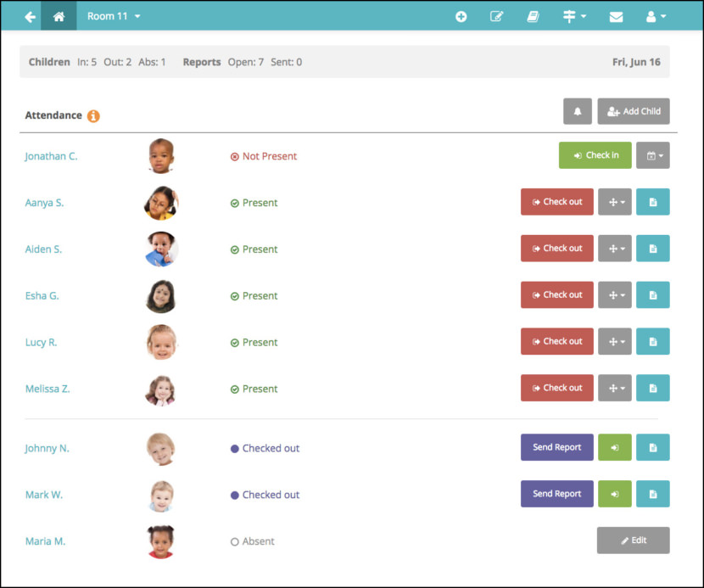Open report document for Esha G.
The image size is (704, 588).
[653, 294]
